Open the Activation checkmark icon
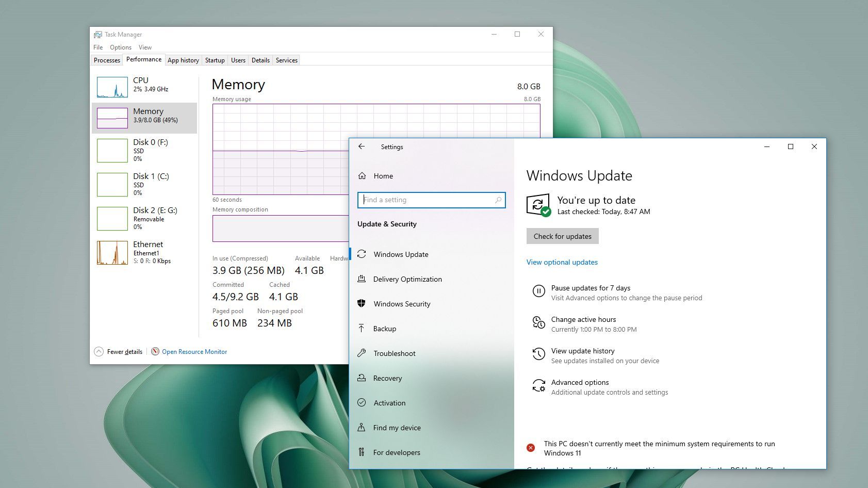The height and width of the screenshot is (488, 868). coord(362,402)
